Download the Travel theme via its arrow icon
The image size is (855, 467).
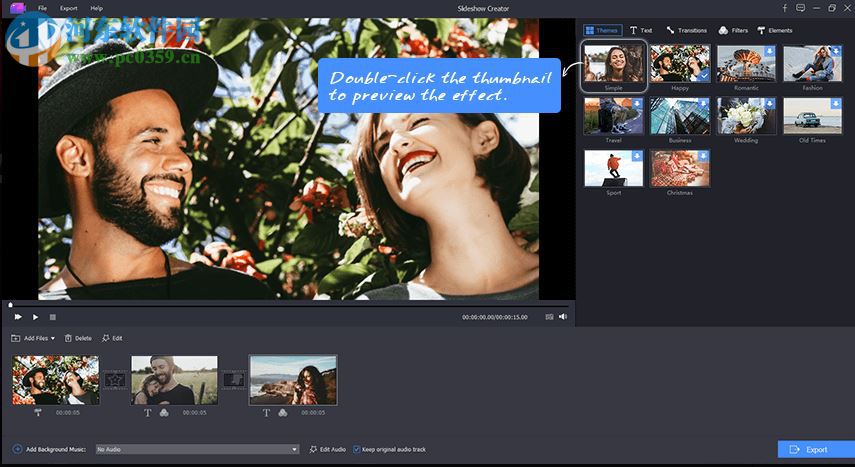coord(636,103)
